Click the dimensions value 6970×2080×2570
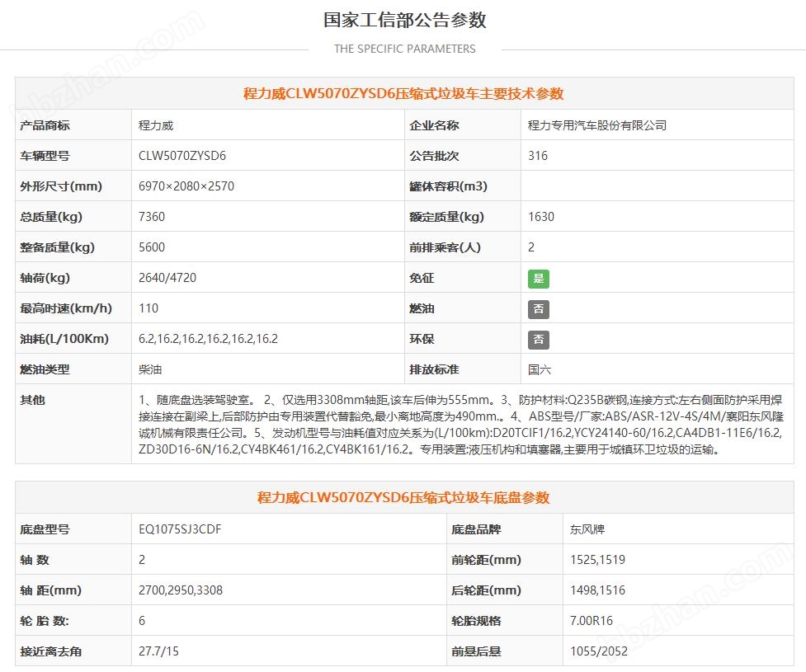The height and width of the screenshot is (672, 806). point(186,186)
